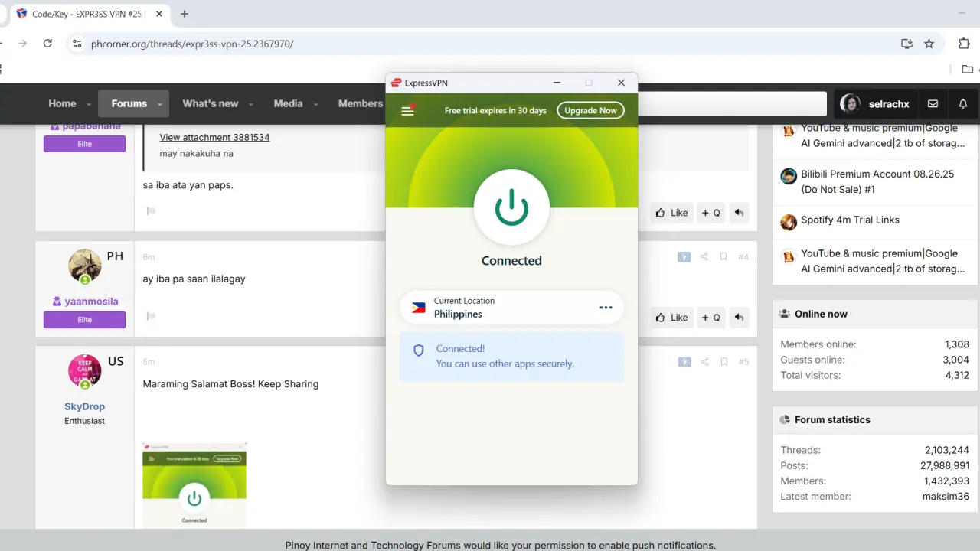Open browser extensions puzzle icon
The height and width of the screenshot is (551, 980).
point(964,44)
